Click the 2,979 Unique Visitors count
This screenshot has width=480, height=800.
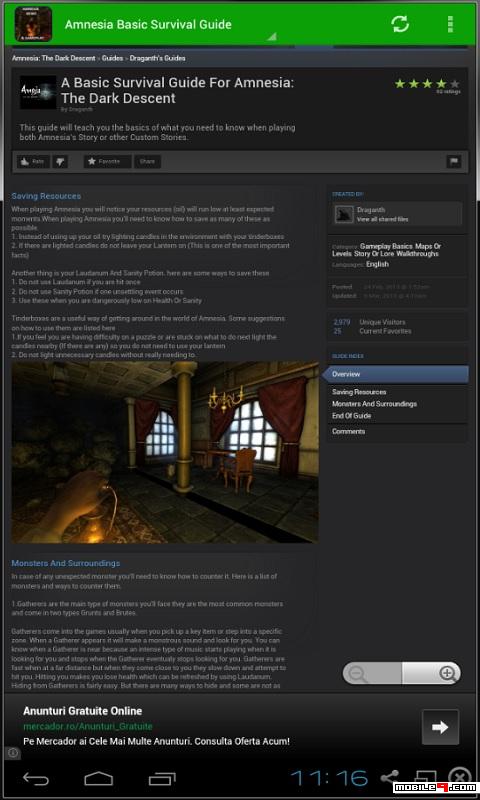click(x=369, y=322)
